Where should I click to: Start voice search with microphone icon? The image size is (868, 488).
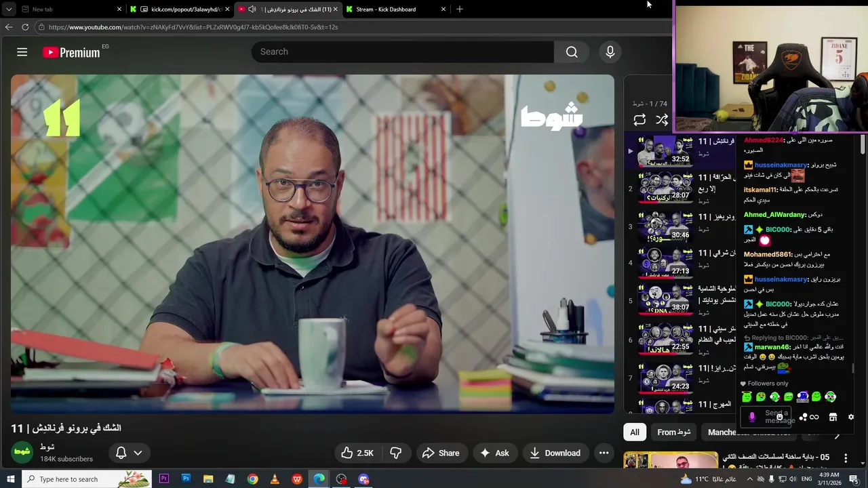tap(610, 52)
